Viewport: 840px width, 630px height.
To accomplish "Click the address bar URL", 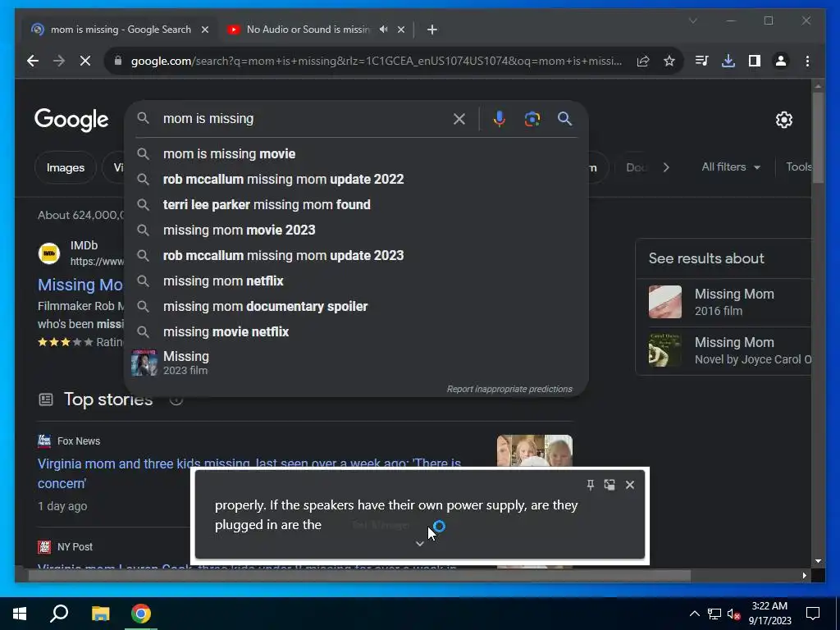I will [x=376, y=61].
